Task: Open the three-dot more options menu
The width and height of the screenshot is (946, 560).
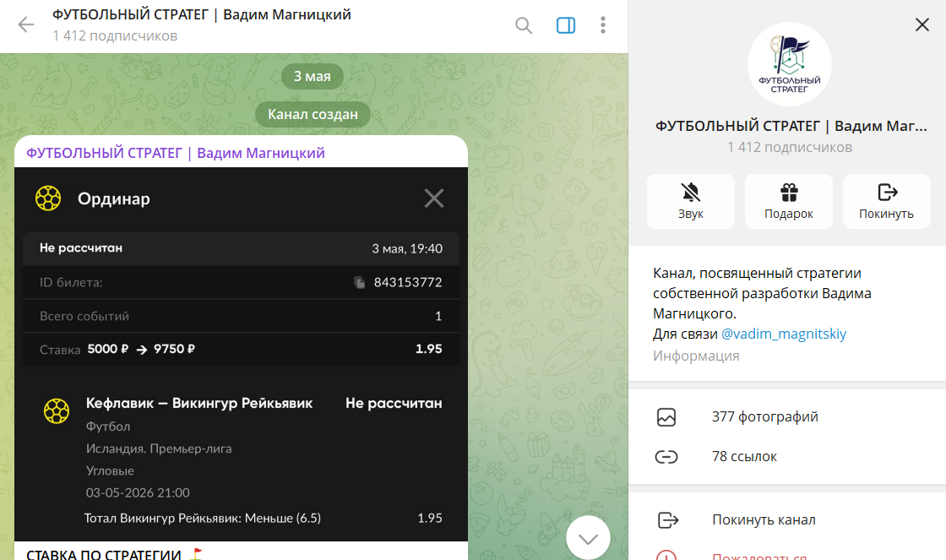Action: 603,24
